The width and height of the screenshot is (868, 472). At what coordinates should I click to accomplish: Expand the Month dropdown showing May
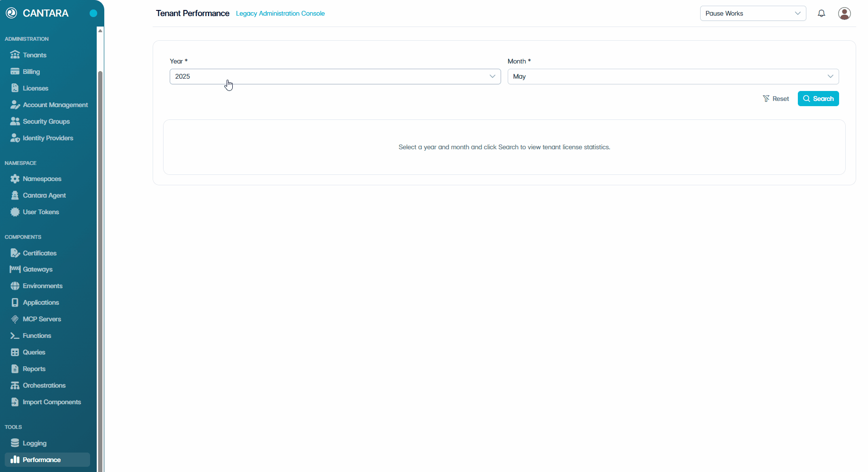coord(673,76)
